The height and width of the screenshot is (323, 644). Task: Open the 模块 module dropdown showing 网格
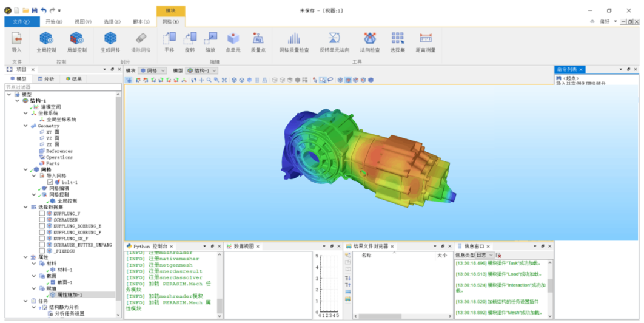152,71
